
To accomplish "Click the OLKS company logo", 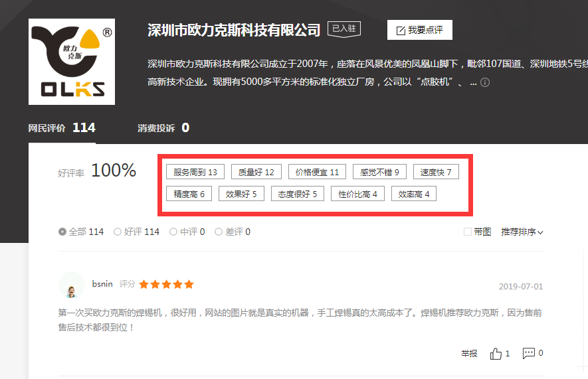I will [72, 62].
